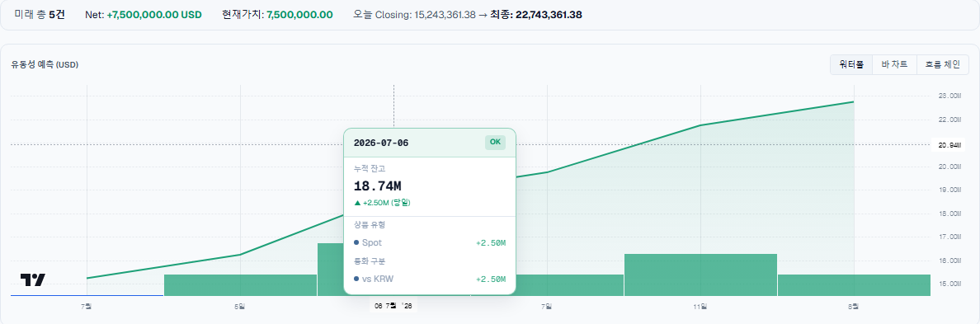Switch to the 워터폴 chart view
This screenshot has height=324, width=980.
pyautogui.click(x=851, y=64)
